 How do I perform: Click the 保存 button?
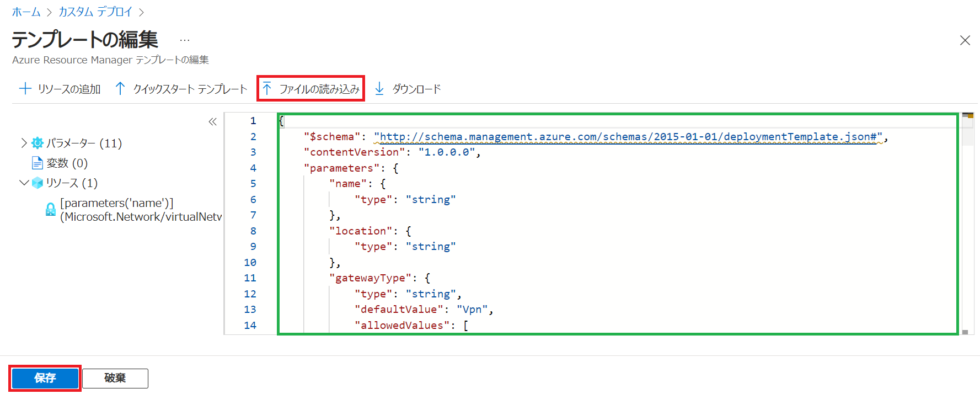tap(45, 378)
